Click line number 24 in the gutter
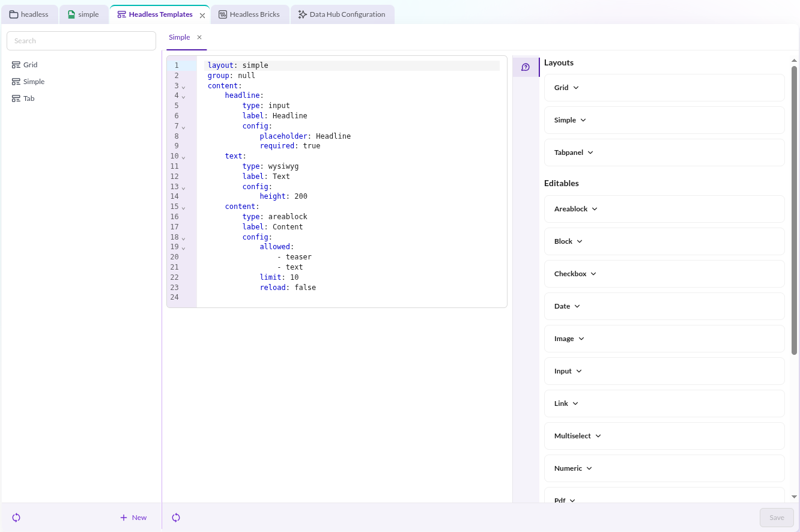Image resolution: width=800 pixels, height=532 pixels. coord(174,297)
